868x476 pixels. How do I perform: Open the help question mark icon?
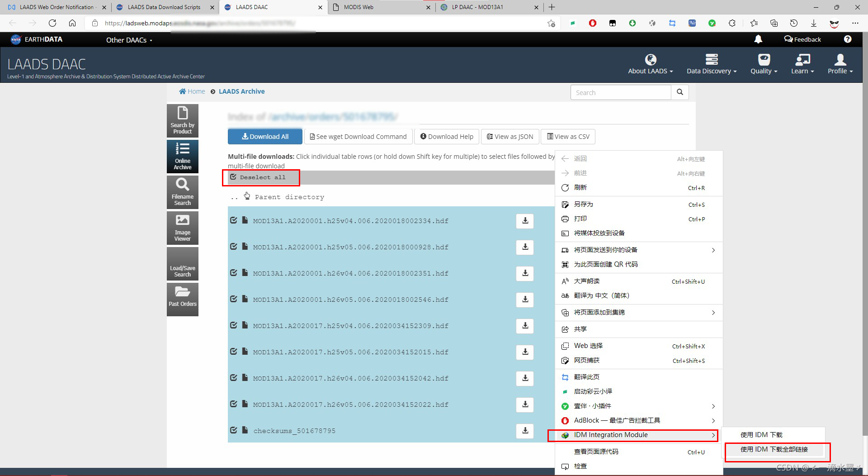848,39
